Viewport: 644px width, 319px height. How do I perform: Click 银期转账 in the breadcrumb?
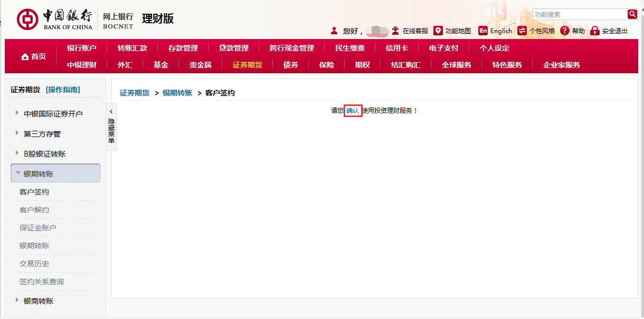coord(177,93)
